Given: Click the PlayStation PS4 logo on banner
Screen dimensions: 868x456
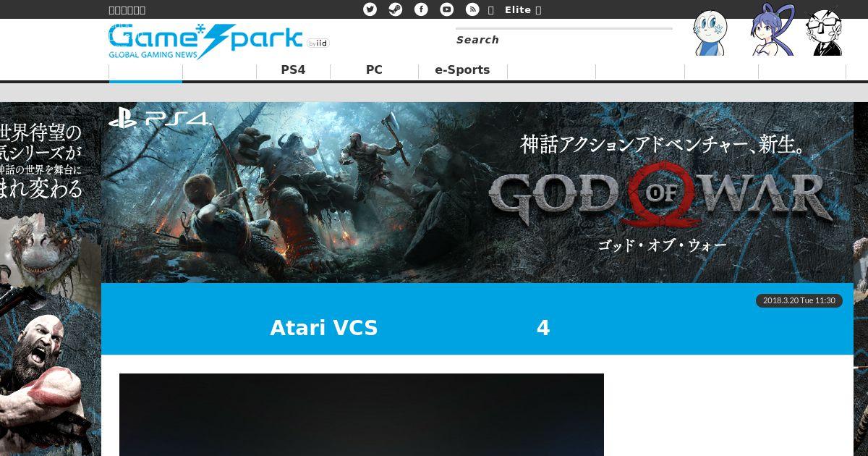Looking at the screenshot, I should click(159, 118).
